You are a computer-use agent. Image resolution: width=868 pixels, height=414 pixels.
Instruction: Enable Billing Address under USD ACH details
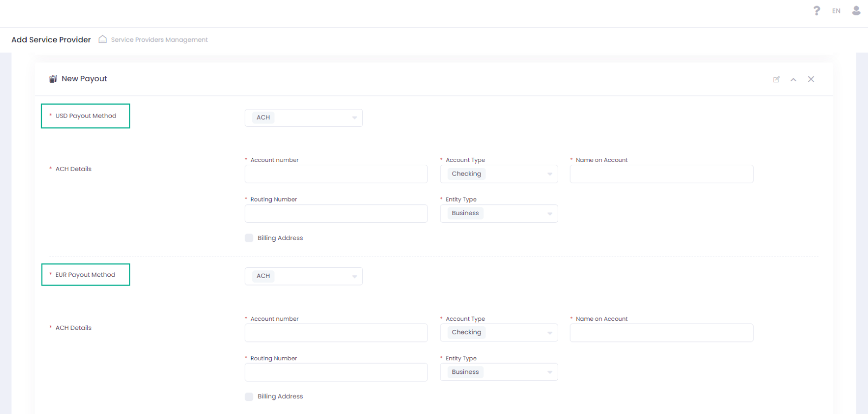[249, 238]
